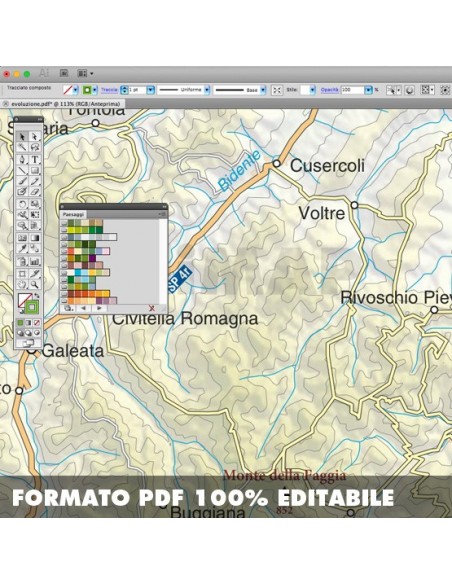Enable Draw Inside mode
Viewport: 452px width, 584px height.
coord(37,333)
